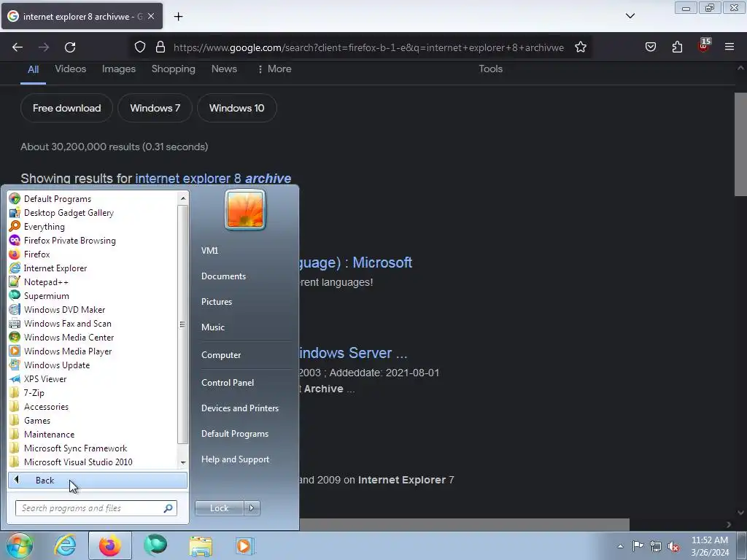Open XPS Viewer from Start menu
This screenshot has width=747, height=560.
click(45, 379)
